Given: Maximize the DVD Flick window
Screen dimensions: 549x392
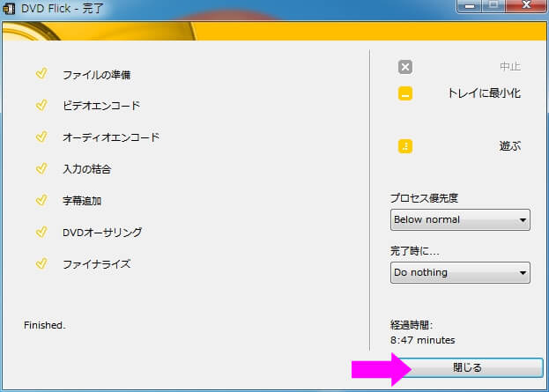Looking at the screenshot, I should tap(493, 5).
